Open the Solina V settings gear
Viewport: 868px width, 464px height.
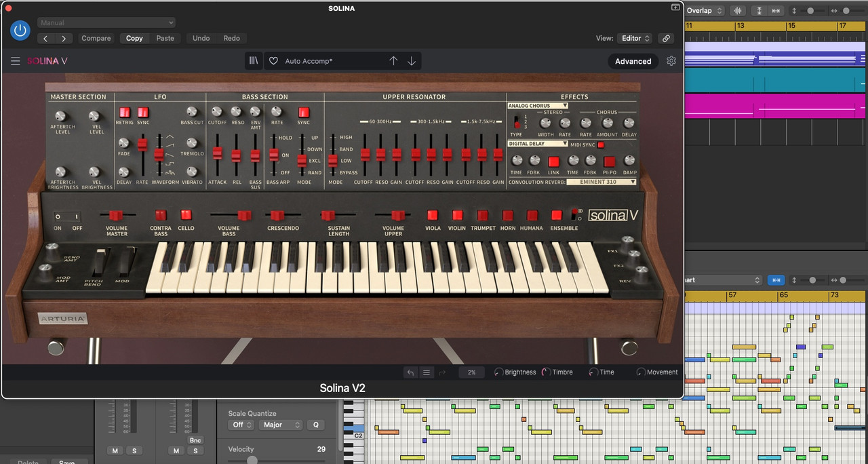[671, 61]
